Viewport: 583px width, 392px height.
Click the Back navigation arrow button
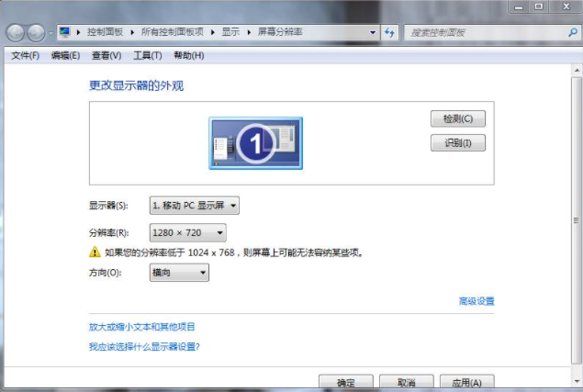coord(16,33)
